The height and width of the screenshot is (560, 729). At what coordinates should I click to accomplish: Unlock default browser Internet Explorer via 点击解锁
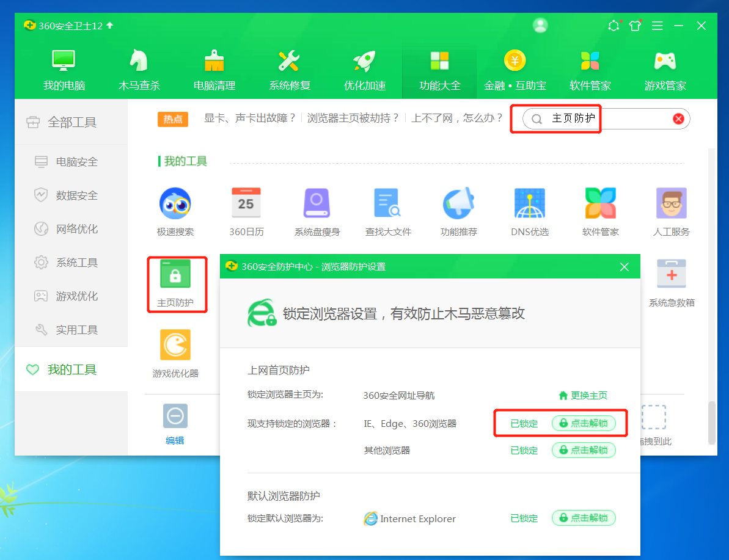coord(584,518)
